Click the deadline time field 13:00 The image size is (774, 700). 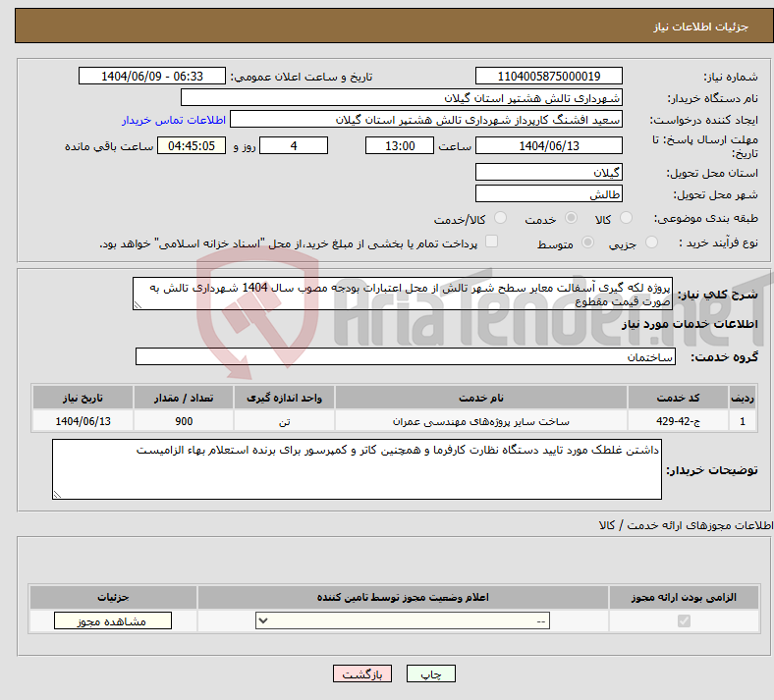coord(400,145)
